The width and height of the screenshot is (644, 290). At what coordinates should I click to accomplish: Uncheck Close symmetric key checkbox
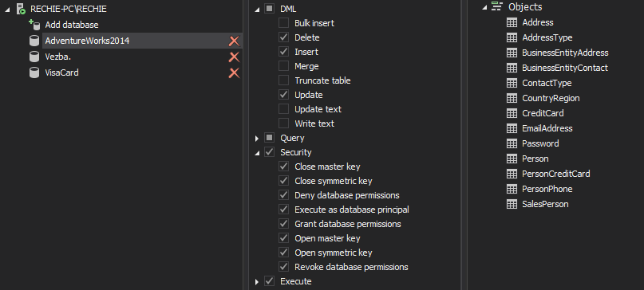[284, 181]
